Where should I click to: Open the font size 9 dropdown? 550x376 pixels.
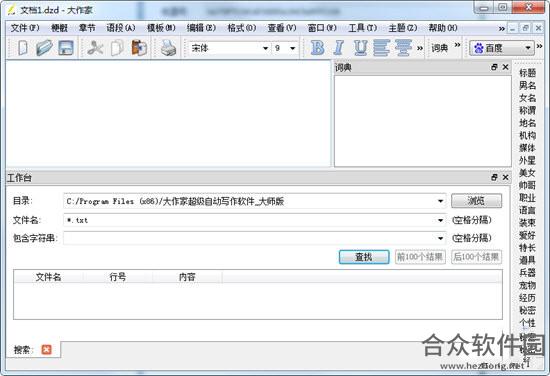pyautogui.click(x=293, y=48)
